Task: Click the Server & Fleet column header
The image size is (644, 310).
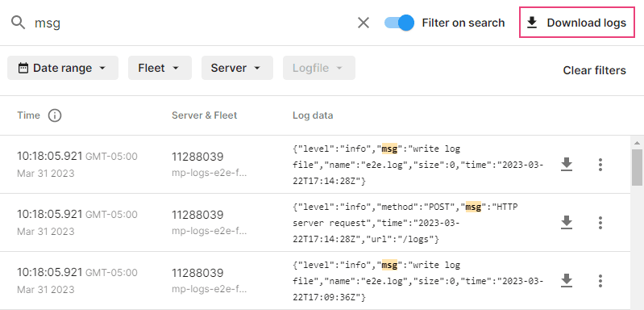Action: coord(205,115)
